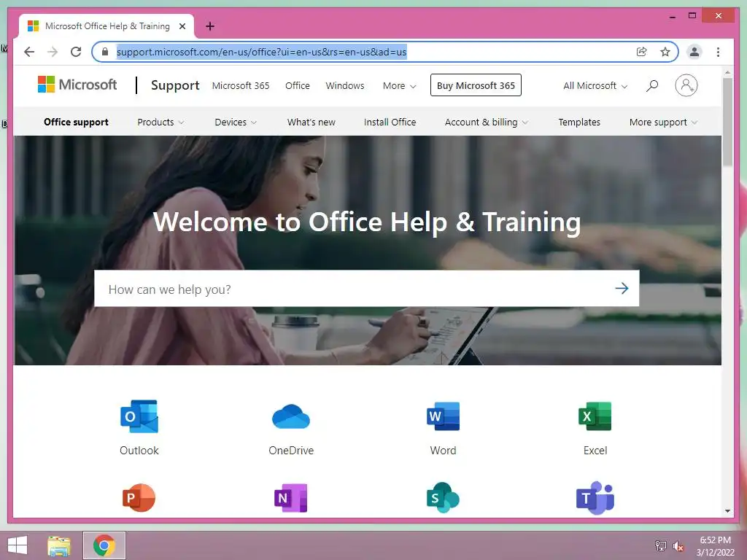Open the Windows Start menu

click(18, 545)
